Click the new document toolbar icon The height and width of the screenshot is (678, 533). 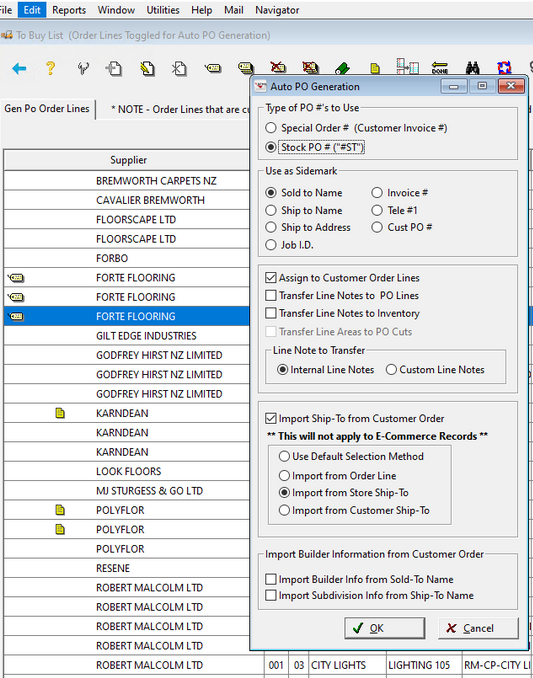click(114, 68)
